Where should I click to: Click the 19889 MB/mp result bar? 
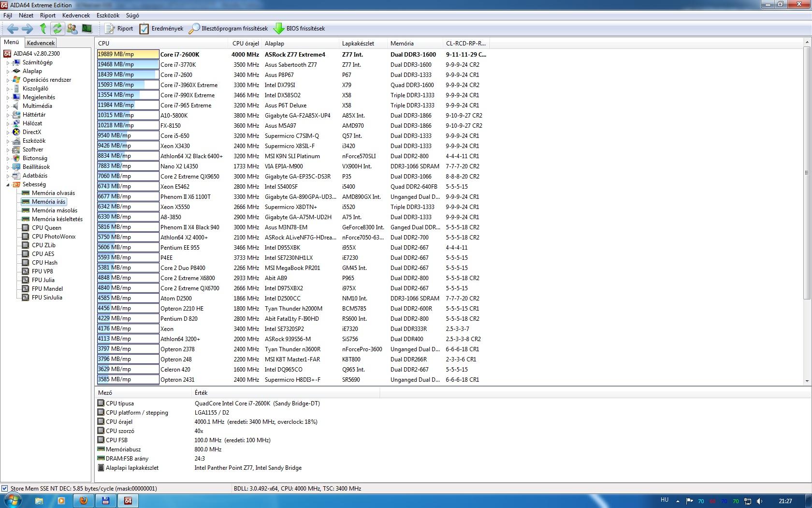(x=128, y=54)
